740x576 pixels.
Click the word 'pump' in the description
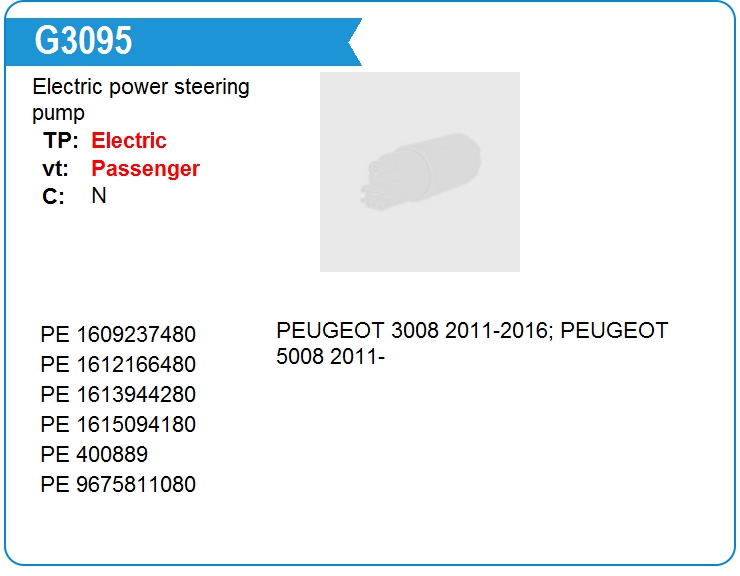tap(58, 114)
